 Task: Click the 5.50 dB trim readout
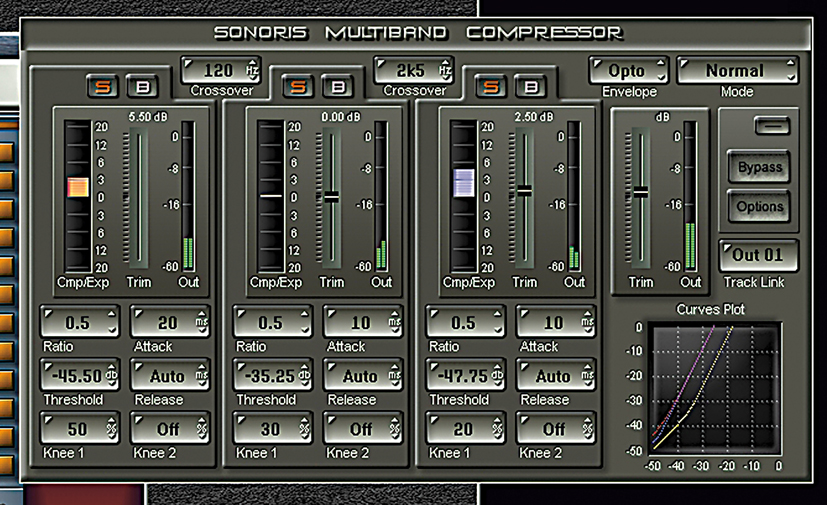point(148,117)
